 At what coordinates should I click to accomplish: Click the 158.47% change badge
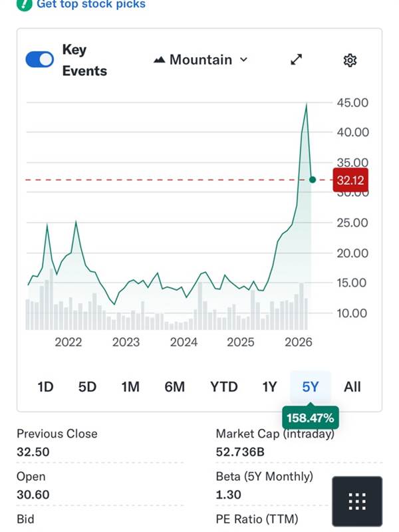click(x=311, y=419)
